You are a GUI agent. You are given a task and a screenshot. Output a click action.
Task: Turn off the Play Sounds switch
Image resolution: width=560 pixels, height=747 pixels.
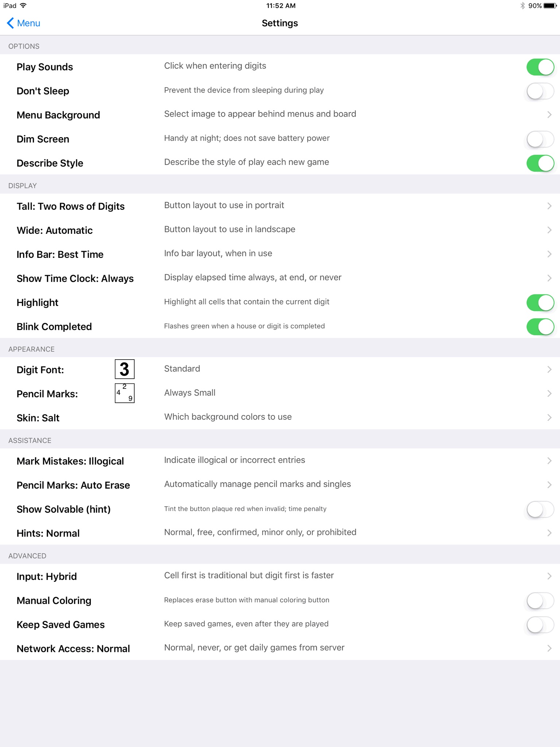tap(540, 67)
